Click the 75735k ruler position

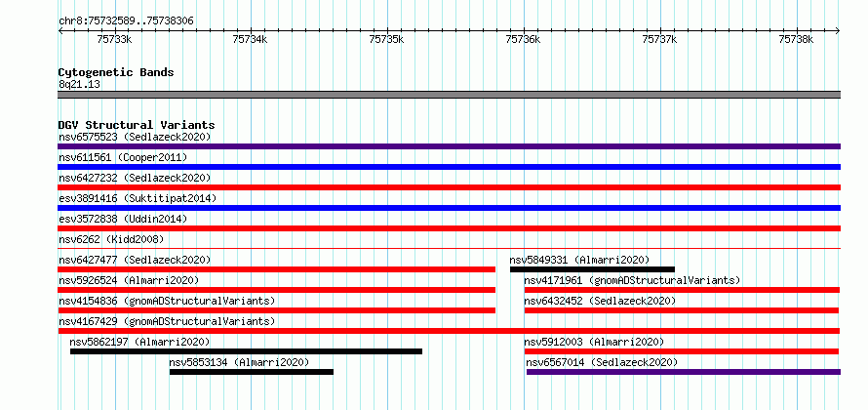click(387, 39)
